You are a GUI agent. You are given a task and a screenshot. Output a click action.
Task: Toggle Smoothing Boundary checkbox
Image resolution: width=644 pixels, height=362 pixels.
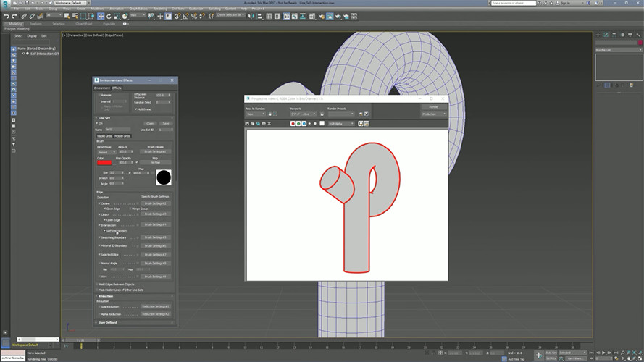[x=99, y=237]
